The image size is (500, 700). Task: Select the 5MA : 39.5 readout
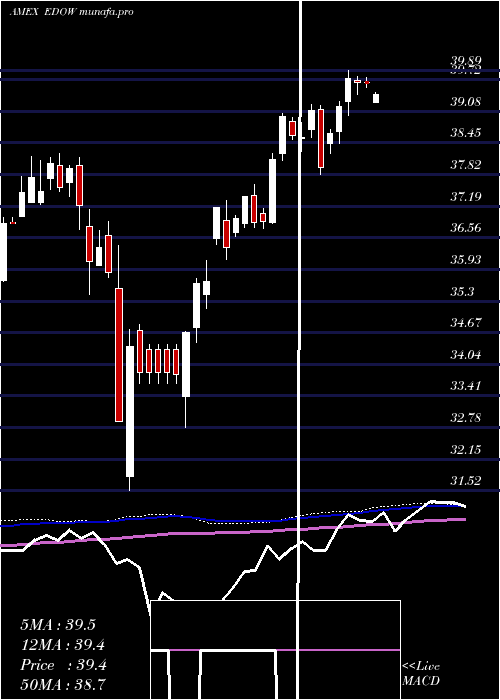[58, 625]
